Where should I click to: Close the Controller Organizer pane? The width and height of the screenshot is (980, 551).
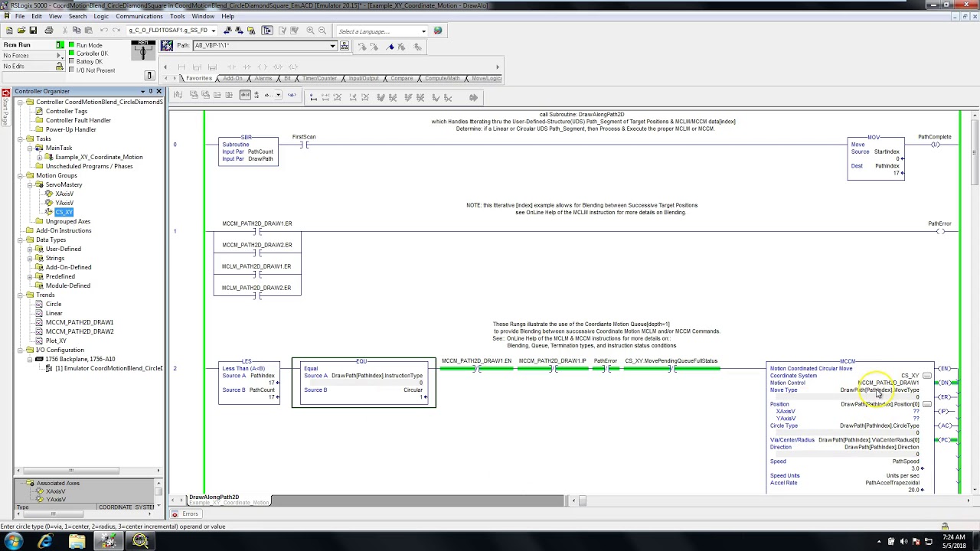tap(158, 91)
